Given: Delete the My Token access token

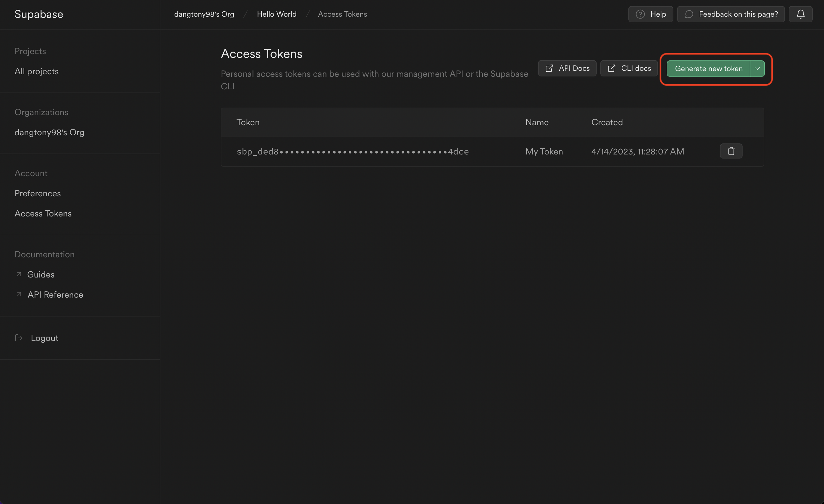Looking at the screenshot, I should (731, 151).
